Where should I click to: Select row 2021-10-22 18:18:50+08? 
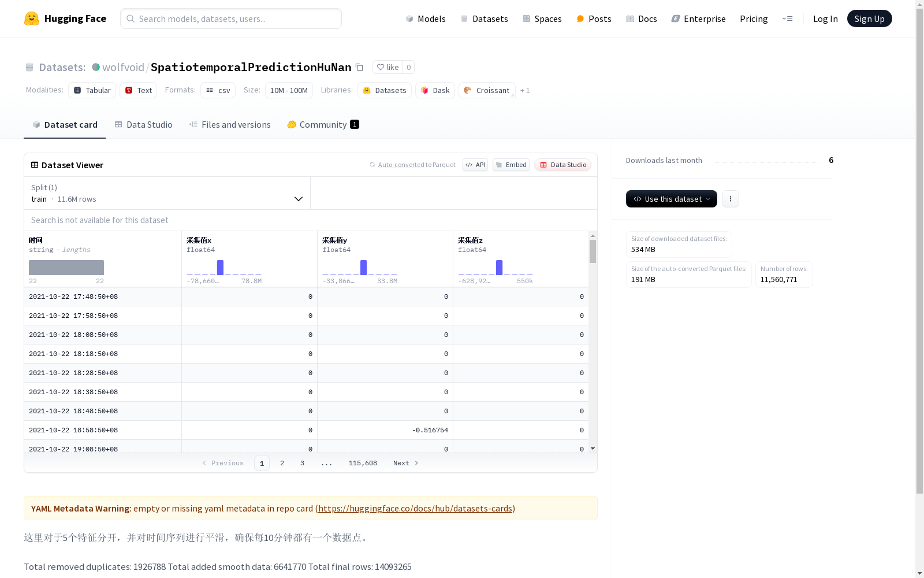click(x=306, y=354)
